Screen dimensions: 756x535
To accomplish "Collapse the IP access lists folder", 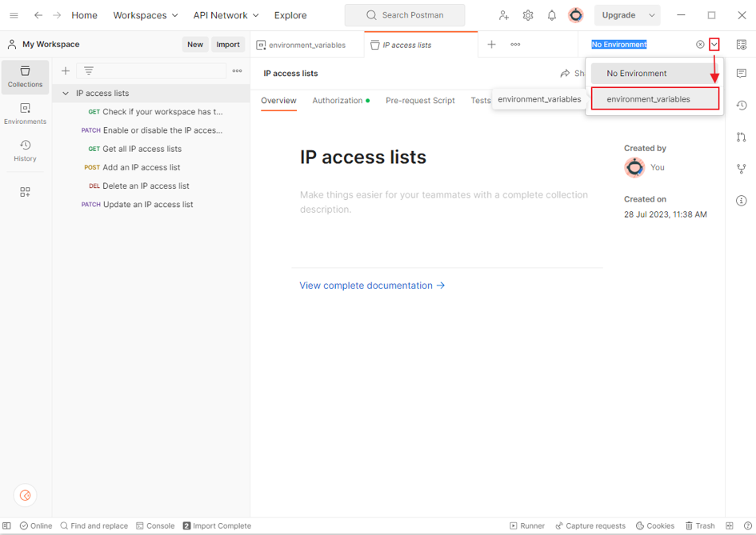I will 66,93.
